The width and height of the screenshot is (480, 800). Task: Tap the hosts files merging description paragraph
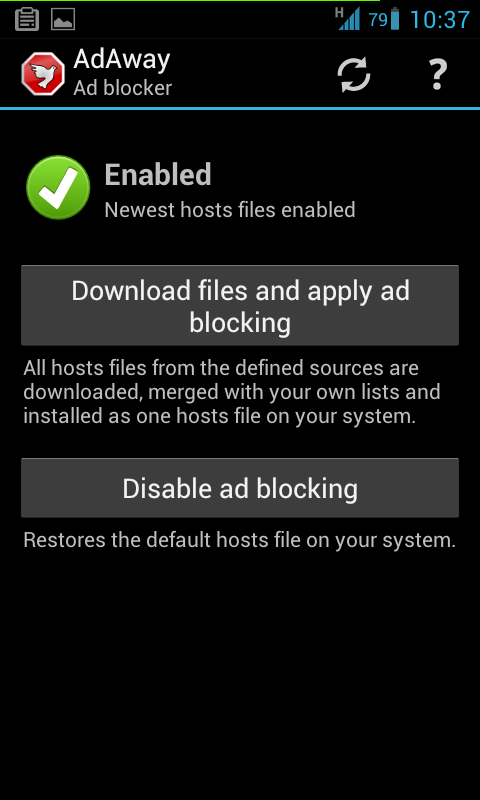pos(232,392)
